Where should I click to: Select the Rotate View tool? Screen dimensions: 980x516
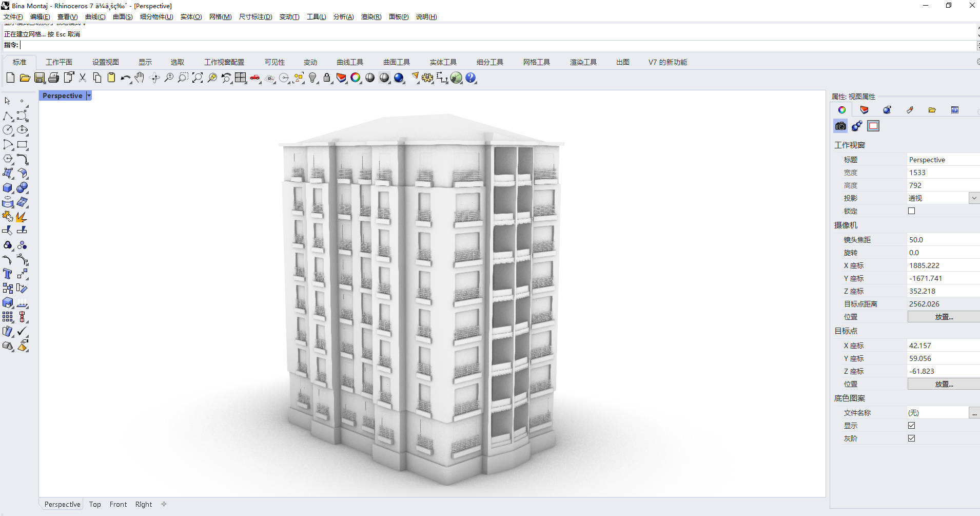tap(154, 78)
